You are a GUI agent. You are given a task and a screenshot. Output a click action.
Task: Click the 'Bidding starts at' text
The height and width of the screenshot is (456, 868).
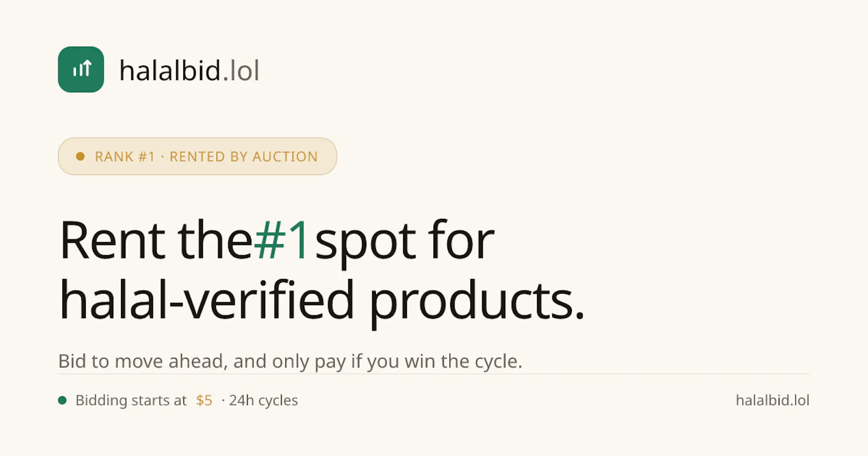tap(131, 400)
